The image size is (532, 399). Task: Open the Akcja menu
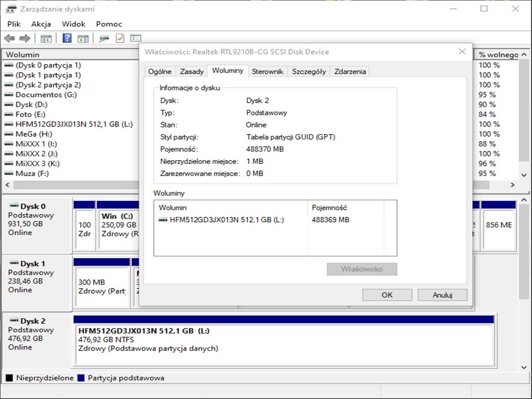pos(41,24)
